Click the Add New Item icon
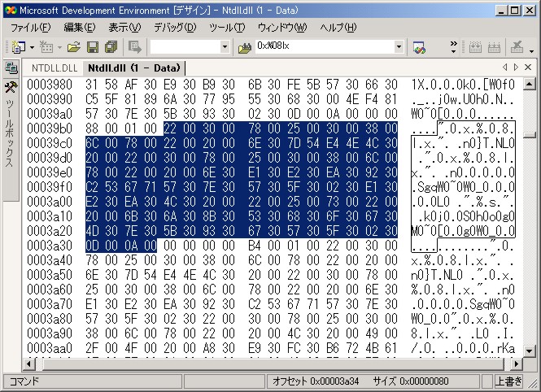Image resolution: width=541 pixels, height=392 pixels. [46, 47]
